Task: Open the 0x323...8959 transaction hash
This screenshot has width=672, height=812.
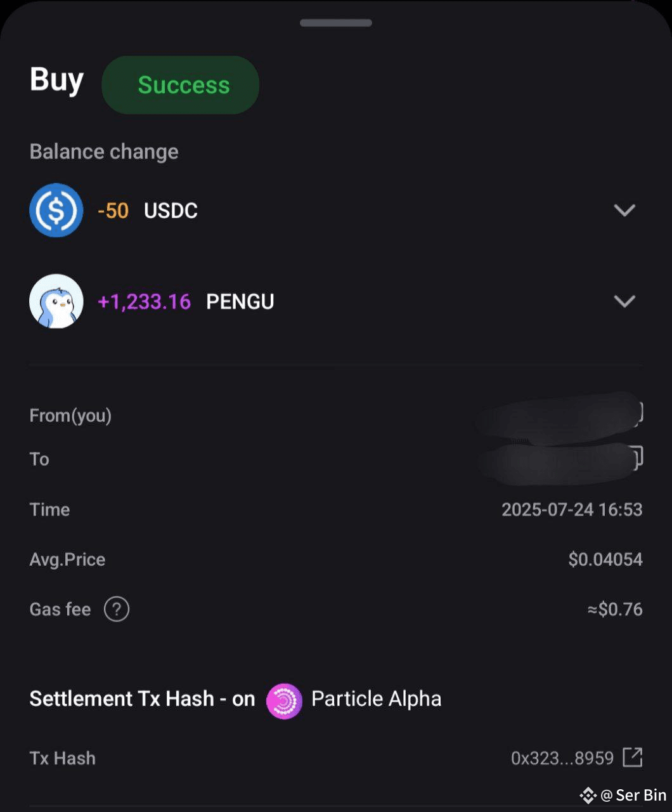Action: (562, 758)
